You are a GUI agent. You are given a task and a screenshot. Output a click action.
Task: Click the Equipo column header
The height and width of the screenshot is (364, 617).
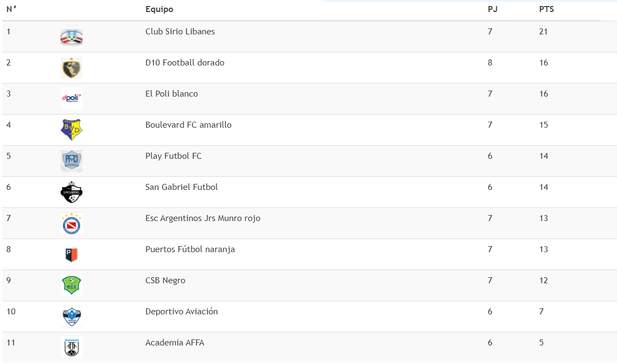point(159,9)
